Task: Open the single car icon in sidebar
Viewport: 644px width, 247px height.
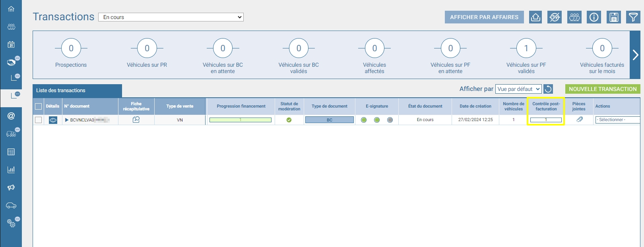Action: (x=11, y=205)
